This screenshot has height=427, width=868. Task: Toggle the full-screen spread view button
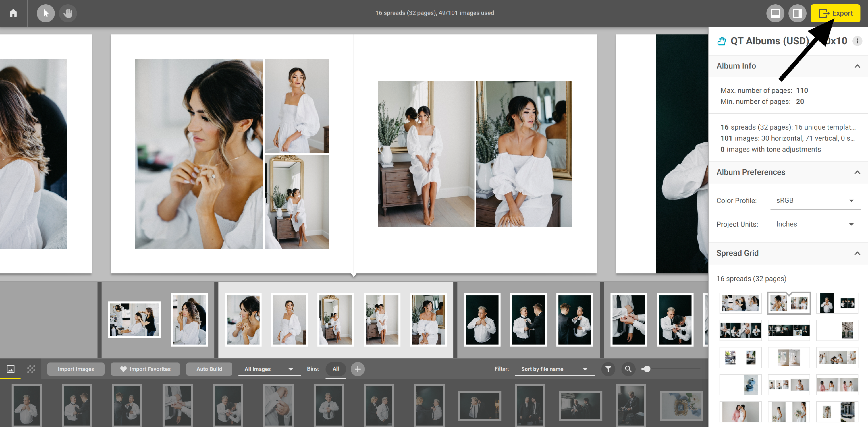pyautogui.click(x=775, y=13)
